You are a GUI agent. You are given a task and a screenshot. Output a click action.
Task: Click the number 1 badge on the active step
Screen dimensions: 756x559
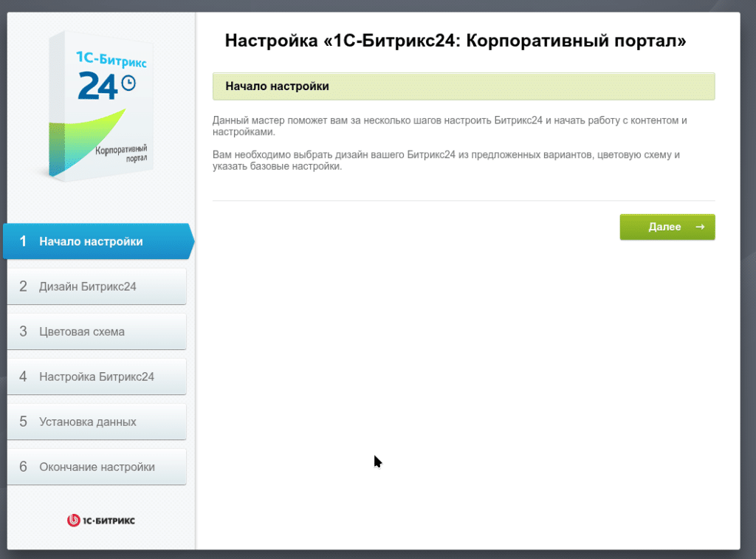pos(24,241)
